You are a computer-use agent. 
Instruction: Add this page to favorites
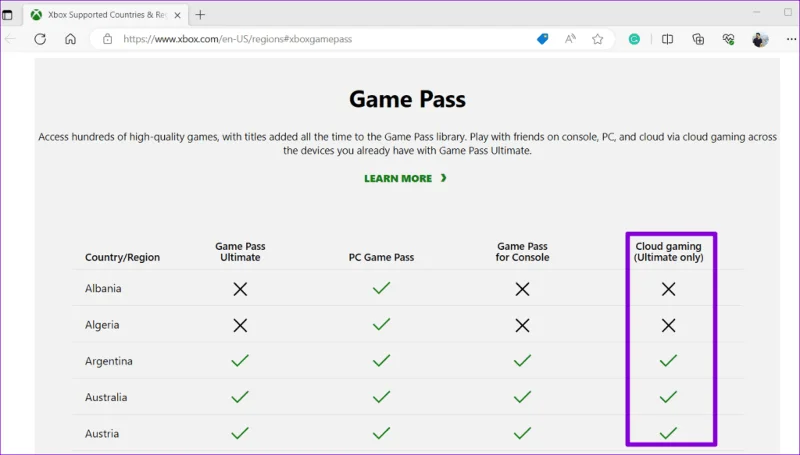click(x=597, y=39)
